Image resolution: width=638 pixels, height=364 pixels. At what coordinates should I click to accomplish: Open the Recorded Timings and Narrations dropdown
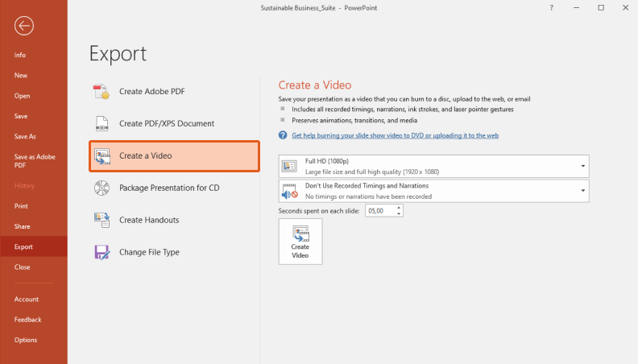pos(433,191)
